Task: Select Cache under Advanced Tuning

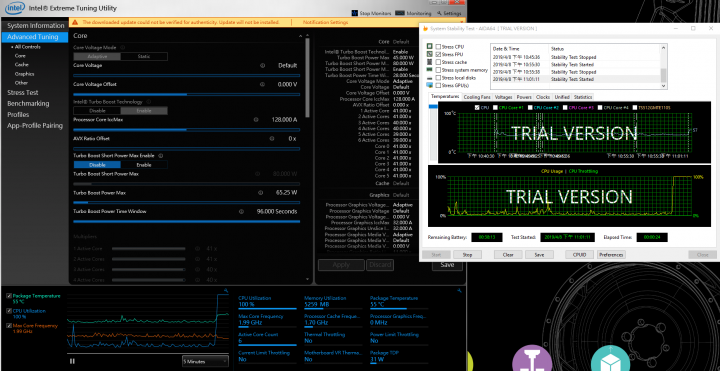Action: (x=22, y=65)
